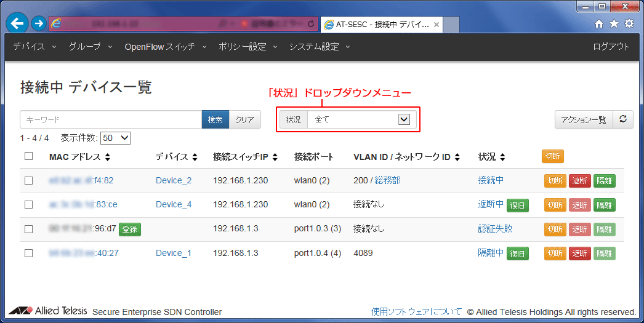Click 切断 in the Device_4 row
The height and width of the screenshot is (323, 644).
tap(555, 205)
